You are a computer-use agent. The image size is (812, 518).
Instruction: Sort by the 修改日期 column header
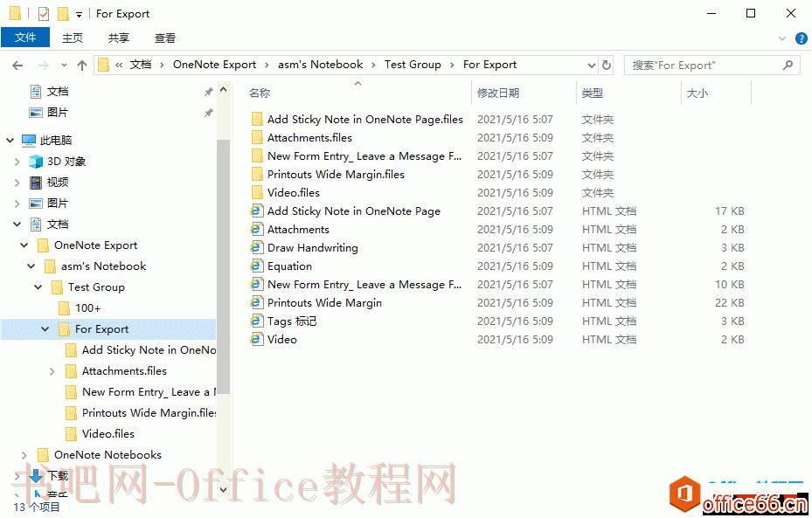pyautogui.click(x=498, y=93)
